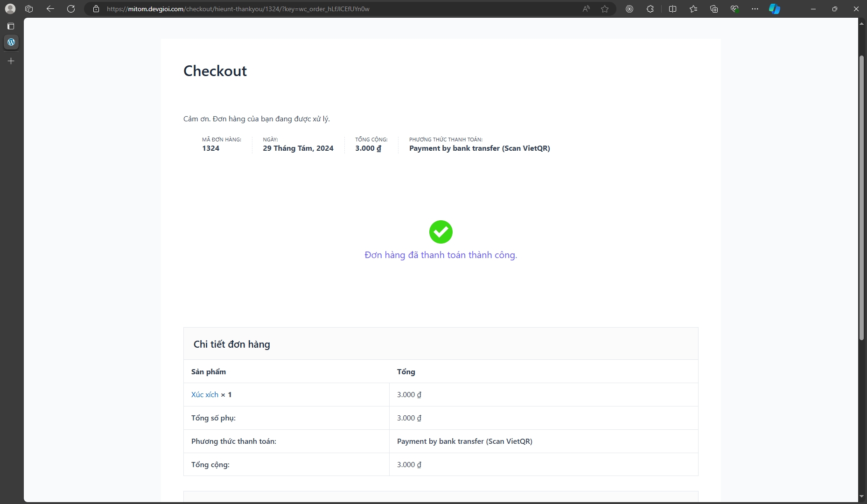Minimize the browser window
Image resolution: width=867 pixels, height=504 pixels.
point(813,9)
